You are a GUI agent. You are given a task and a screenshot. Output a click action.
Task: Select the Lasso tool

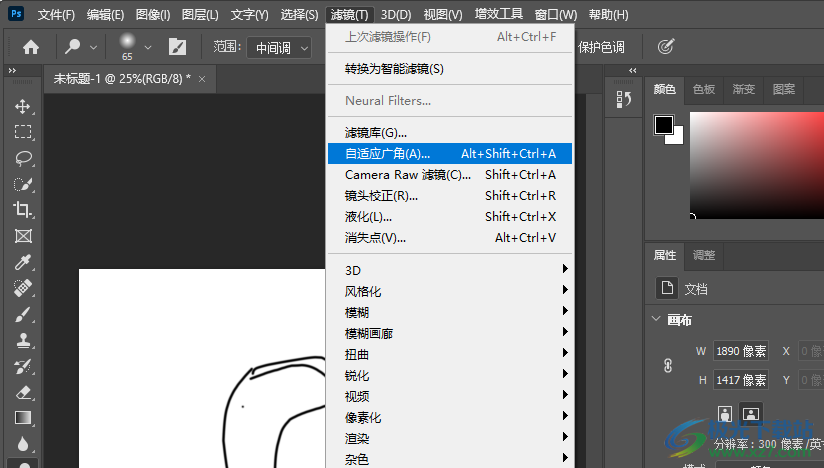click(23, 158)
